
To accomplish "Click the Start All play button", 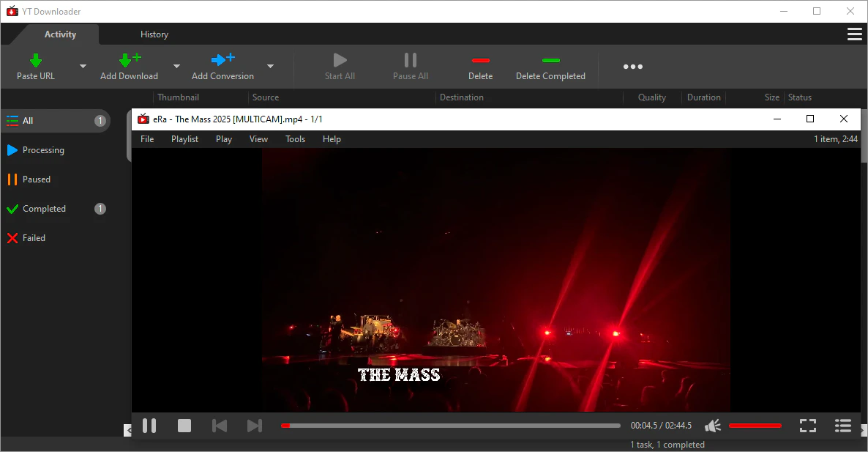I will [340, 67].
